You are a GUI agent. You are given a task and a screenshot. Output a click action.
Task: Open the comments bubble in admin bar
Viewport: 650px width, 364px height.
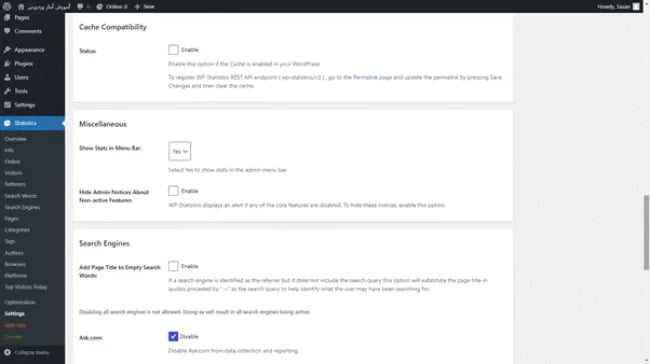tap(80, 6)
